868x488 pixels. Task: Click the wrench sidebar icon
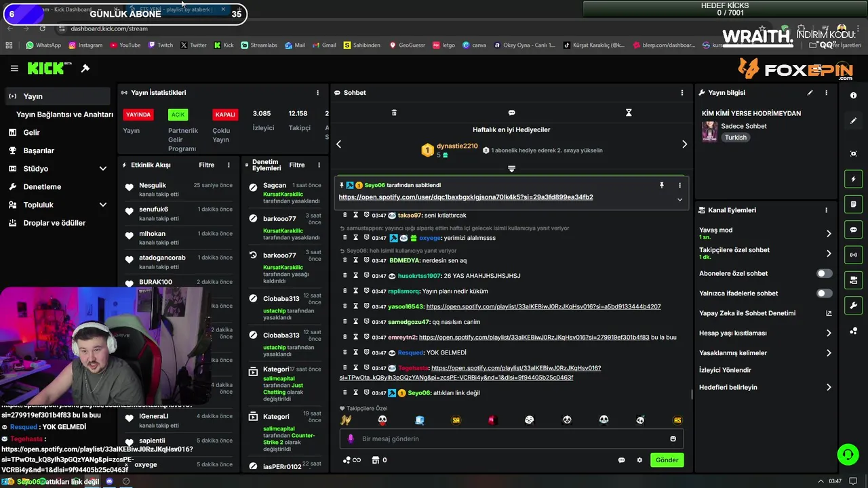(x=853, y=306)
